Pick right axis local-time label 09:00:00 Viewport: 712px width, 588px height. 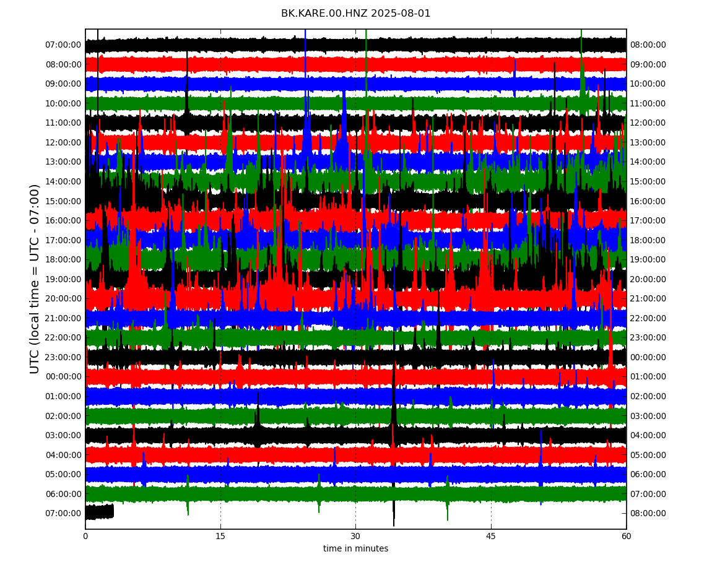648,64
